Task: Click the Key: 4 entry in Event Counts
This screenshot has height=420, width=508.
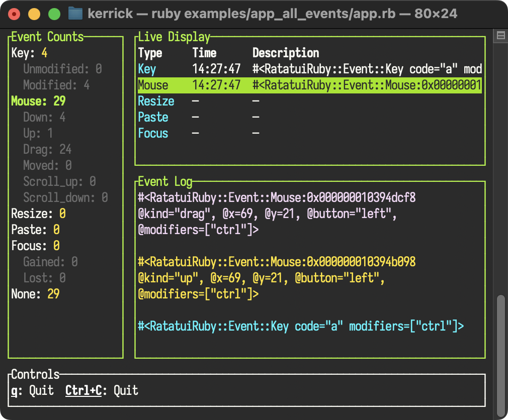Action: (29, 53)
